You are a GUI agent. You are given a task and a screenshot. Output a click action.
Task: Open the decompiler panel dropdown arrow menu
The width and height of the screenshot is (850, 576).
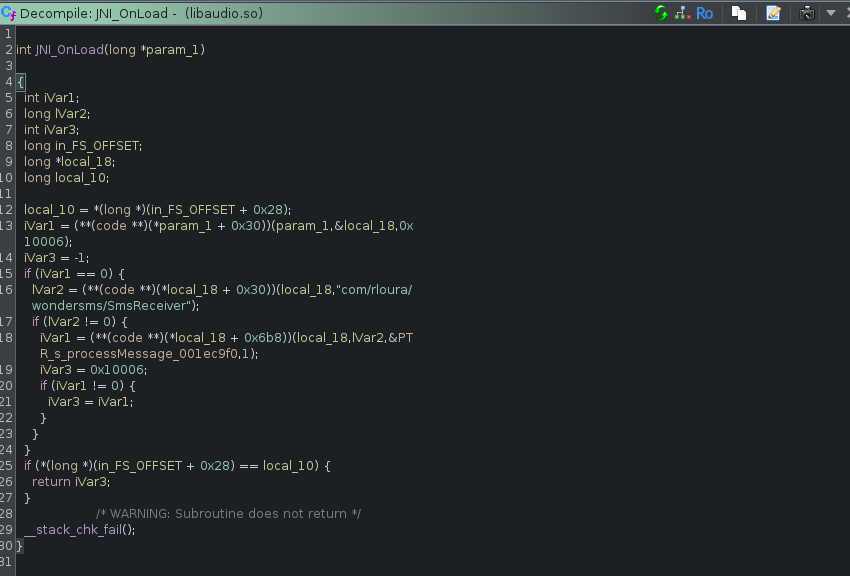click(831, 13)
